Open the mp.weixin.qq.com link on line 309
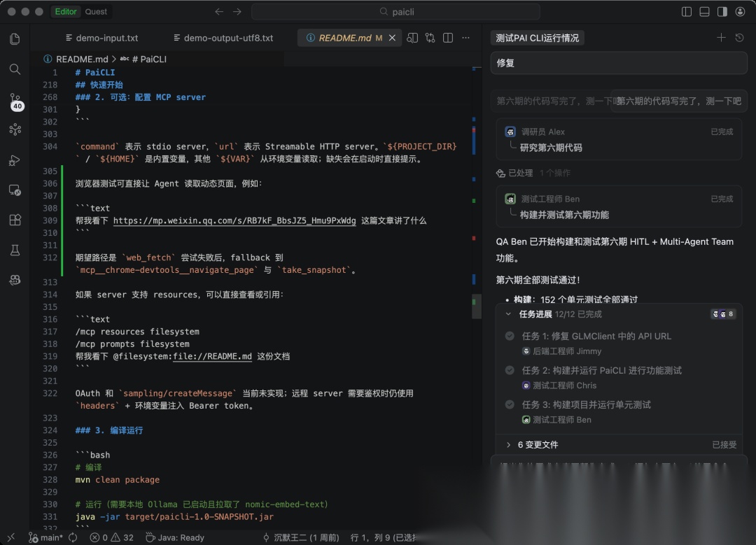Viewport: 756px width, 545px height. pyautogui.click(x=234, y=220)
